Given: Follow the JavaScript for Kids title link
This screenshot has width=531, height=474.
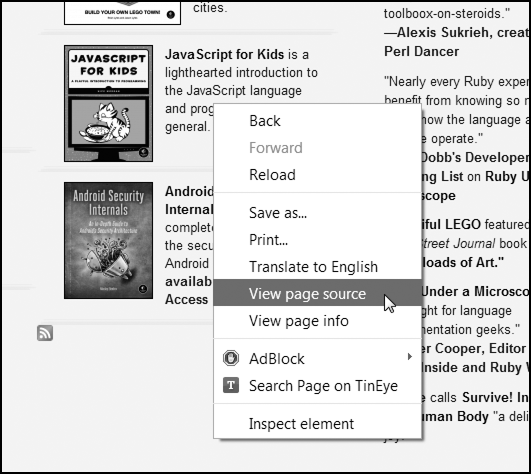Looking at the screenshot, I should pyautogui.click(x=224, y=55).
